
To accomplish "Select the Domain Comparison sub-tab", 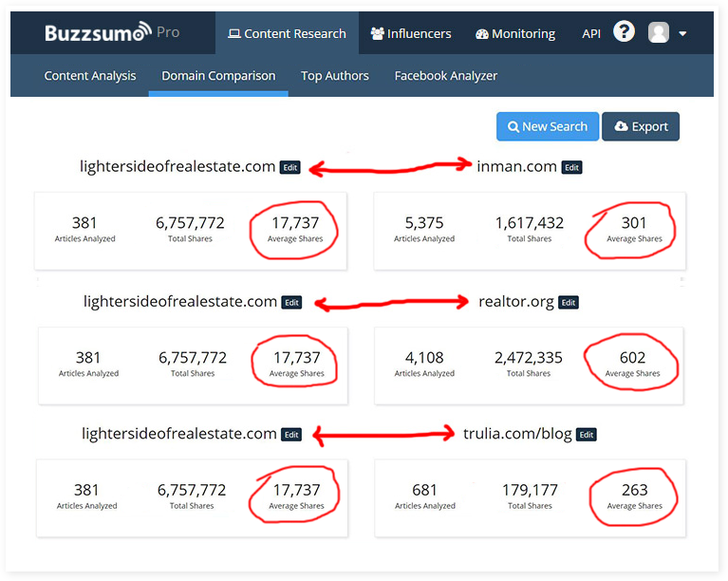I will click(x=218, y=76).
